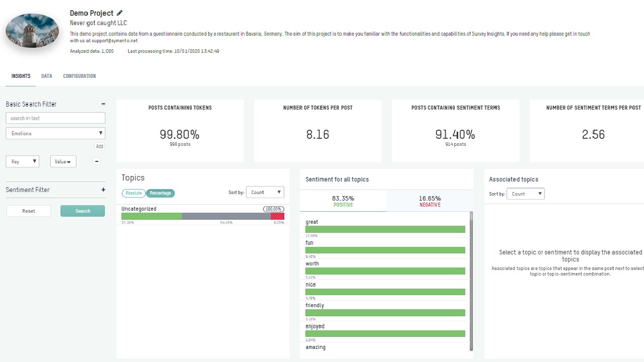This screenshot has width=644, height=362.
Task: Click the pencil edit icon beside Demo Project
Action: tap(119, 13)
